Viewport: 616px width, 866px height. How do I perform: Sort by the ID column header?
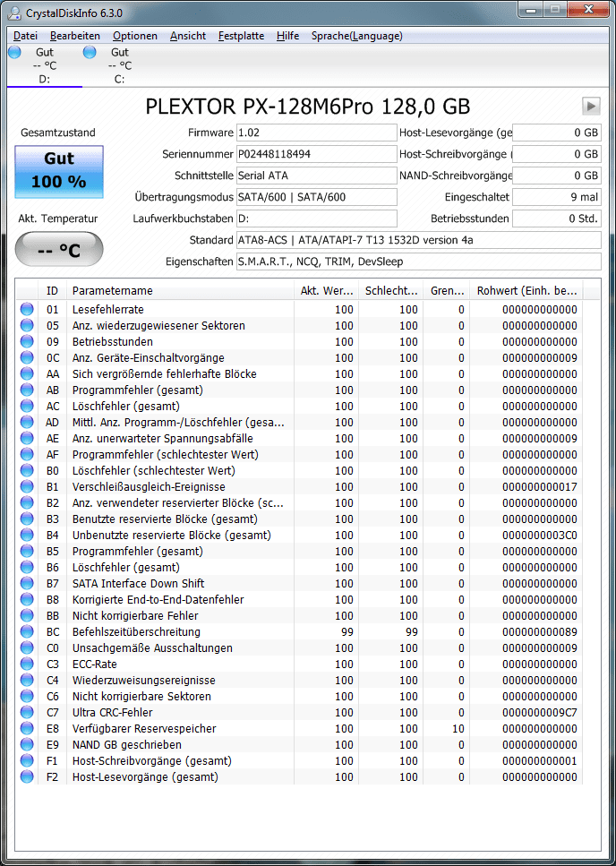point(52,290)
